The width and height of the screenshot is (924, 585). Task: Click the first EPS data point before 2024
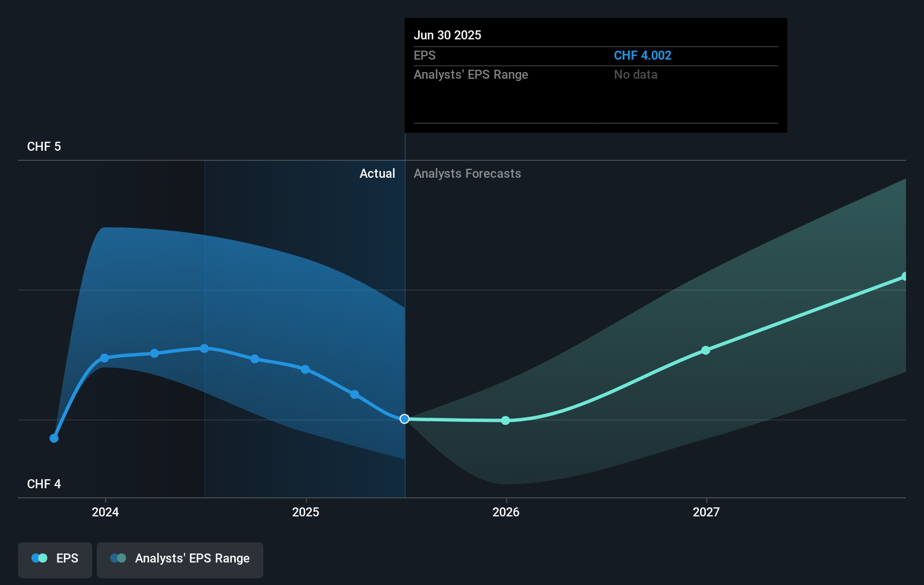(54, 438)
